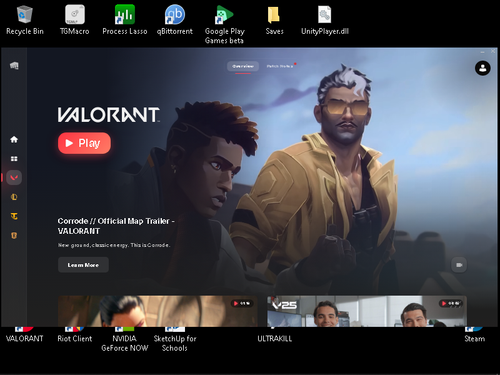Select the NVIDIA GeForce NOW shortcut label
The image size is (500, 375).
[x=125, y=343]
